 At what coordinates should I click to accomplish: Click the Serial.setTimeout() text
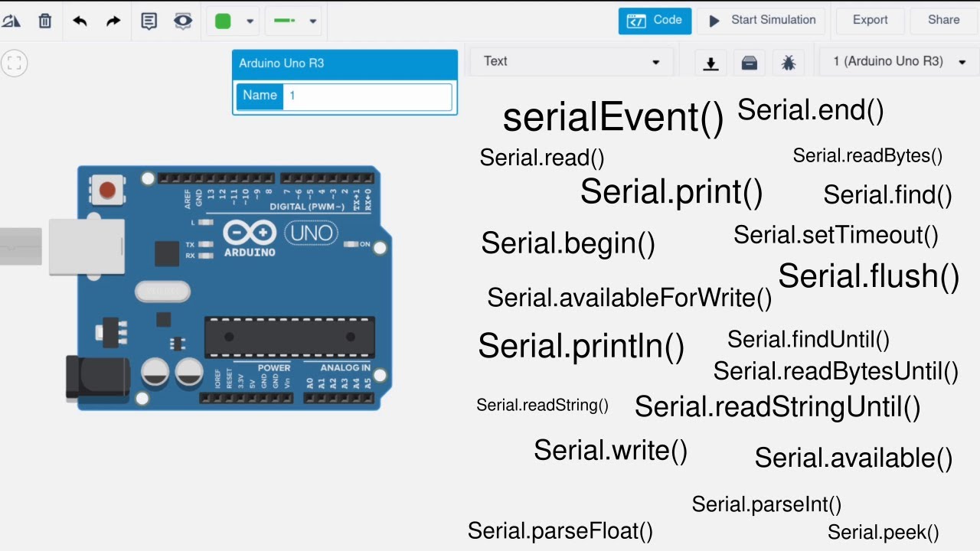[x=836, y=234]
